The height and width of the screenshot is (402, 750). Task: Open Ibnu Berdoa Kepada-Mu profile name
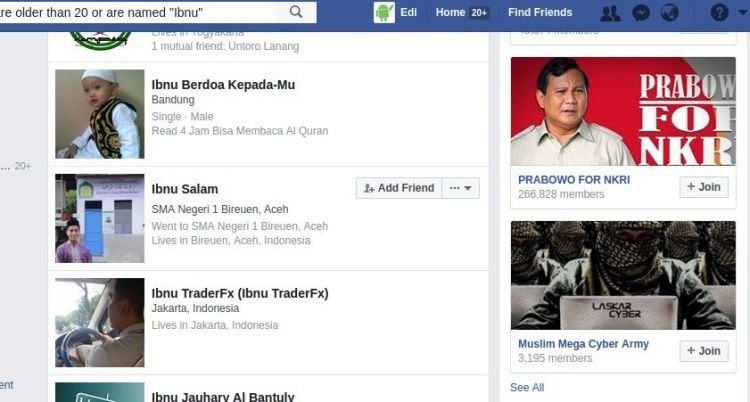pyautogui.click(x=223, y=85)
